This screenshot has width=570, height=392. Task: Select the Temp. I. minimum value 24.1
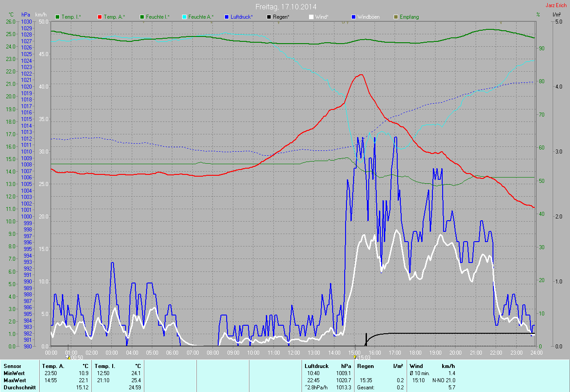coord(135,373)
